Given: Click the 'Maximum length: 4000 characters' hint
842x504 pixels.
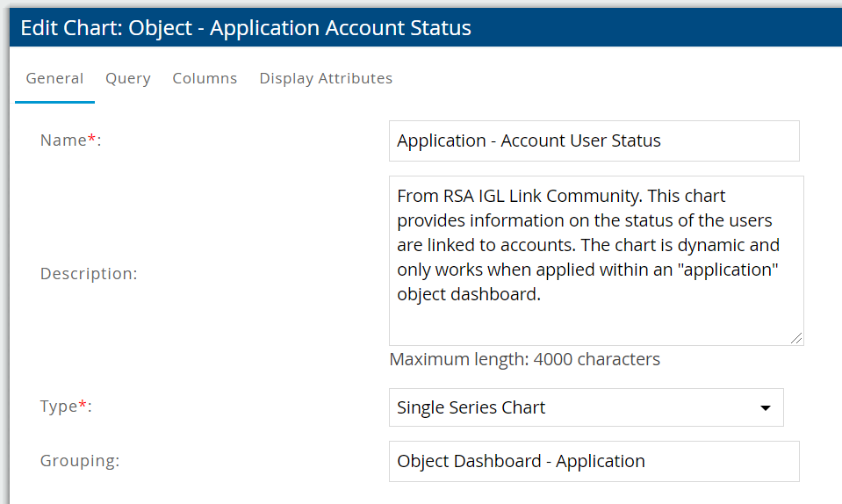Looking at the screenshot, I should click(x=524, y=359).
